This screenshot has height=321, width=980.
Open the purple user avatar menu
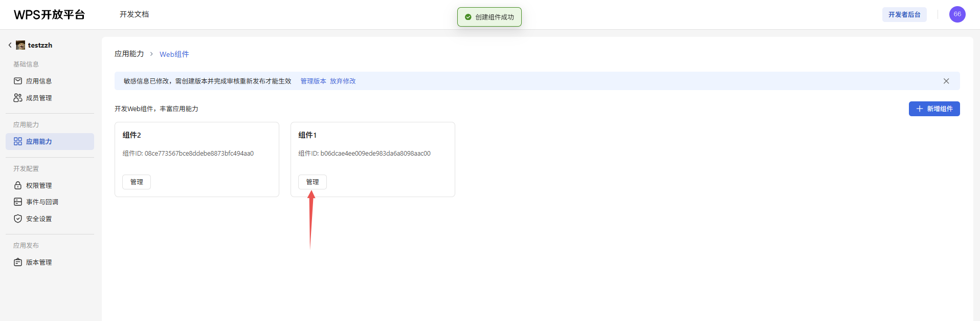(x=957, y=14)
